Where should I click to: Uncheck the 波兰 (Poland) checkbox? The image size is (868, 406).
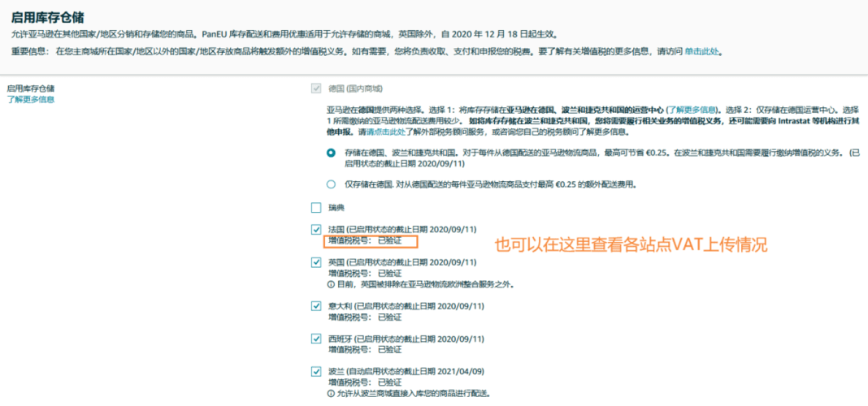coord(316,370)
